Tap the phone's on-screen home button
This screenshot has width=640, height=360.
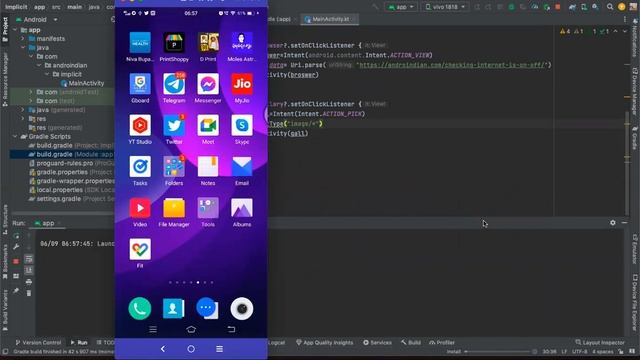tap(191, 329)
